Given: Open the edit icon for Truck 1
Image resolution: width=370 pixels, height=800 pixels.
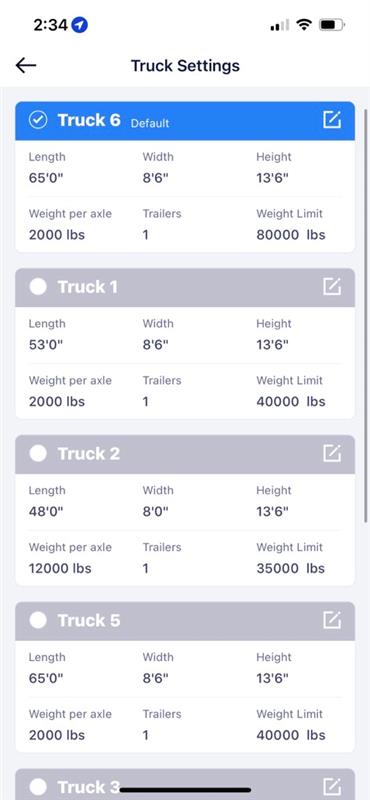Looking at the screenshot, I should point(332,287).
